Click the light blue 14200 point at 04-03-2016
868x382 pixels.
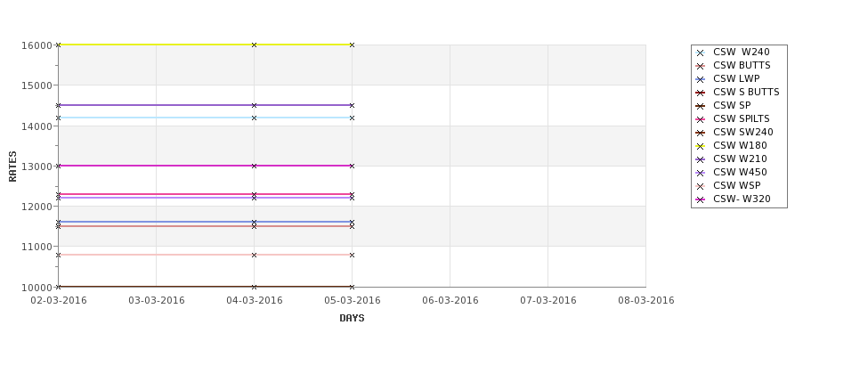click(254, 118)
